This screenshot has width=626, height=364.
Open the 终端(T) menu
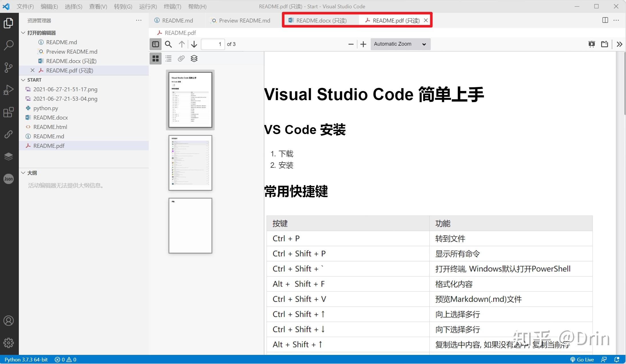point(172,6)
